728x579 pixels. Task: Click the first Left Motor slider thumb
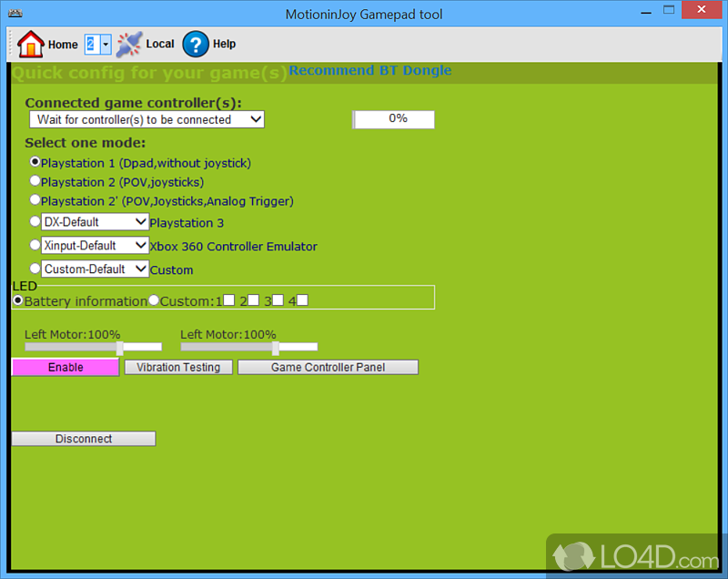tap(120, 348)
